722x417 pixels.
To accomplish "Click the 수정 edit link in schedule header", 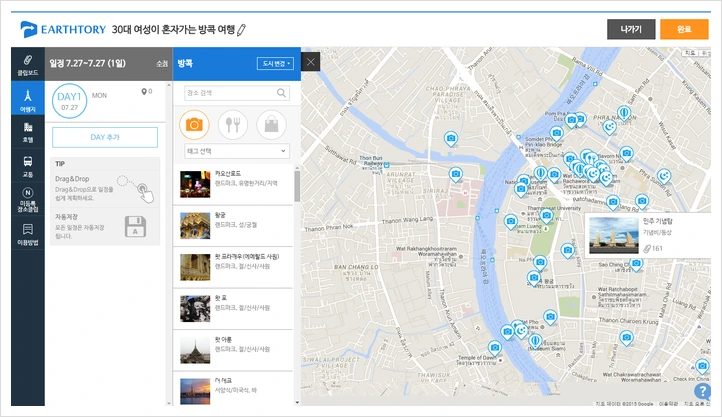I will click(162, 64).
